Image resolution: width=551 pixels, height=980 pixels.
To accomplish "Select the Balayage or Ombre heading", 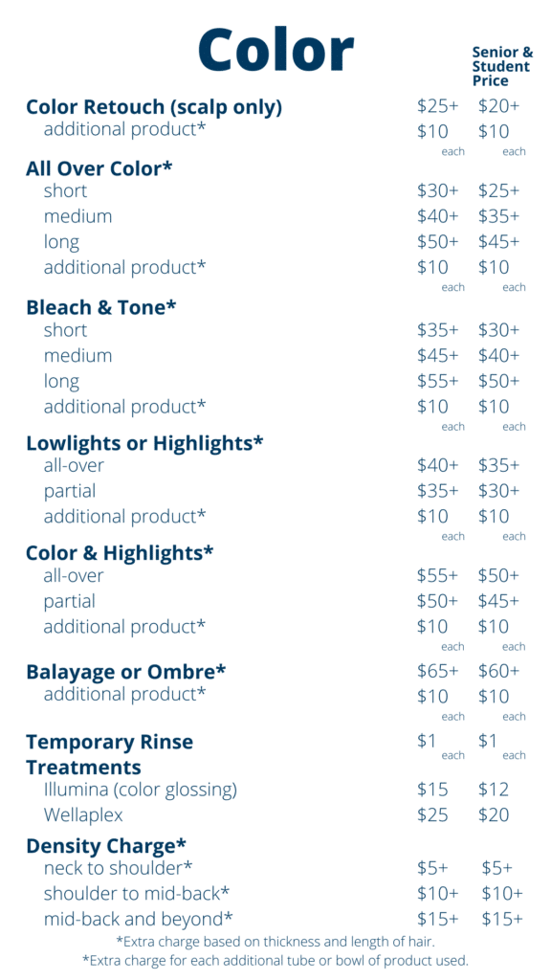I will tap(125, 672).
